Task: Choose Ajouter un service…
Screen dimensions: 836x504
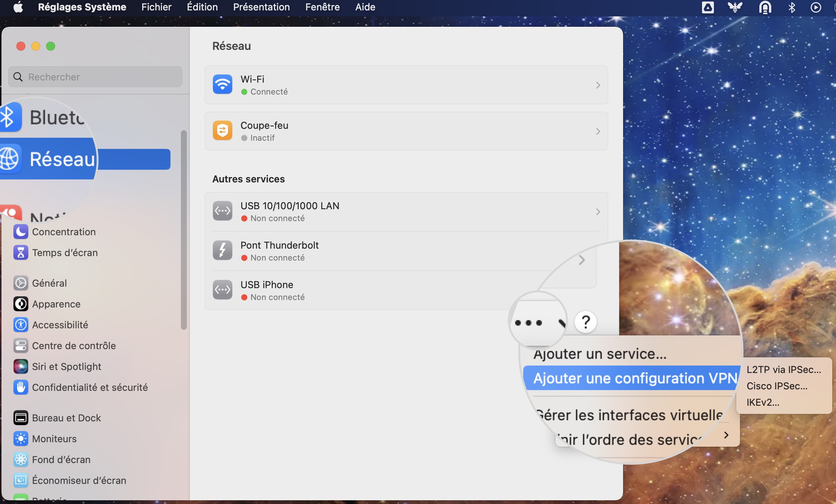Action: (x=600, y=354)
